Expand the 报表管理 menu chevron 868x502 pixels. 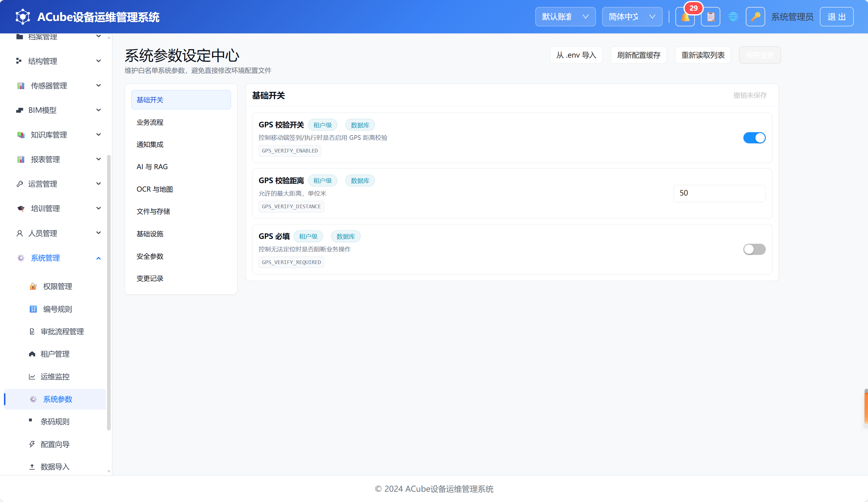tap(99, 159)
